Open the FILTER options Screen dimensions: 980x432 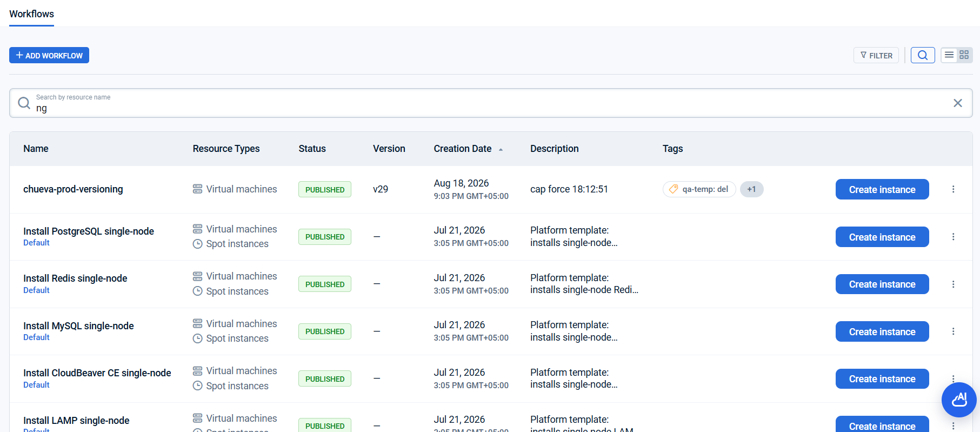(876, 55)
